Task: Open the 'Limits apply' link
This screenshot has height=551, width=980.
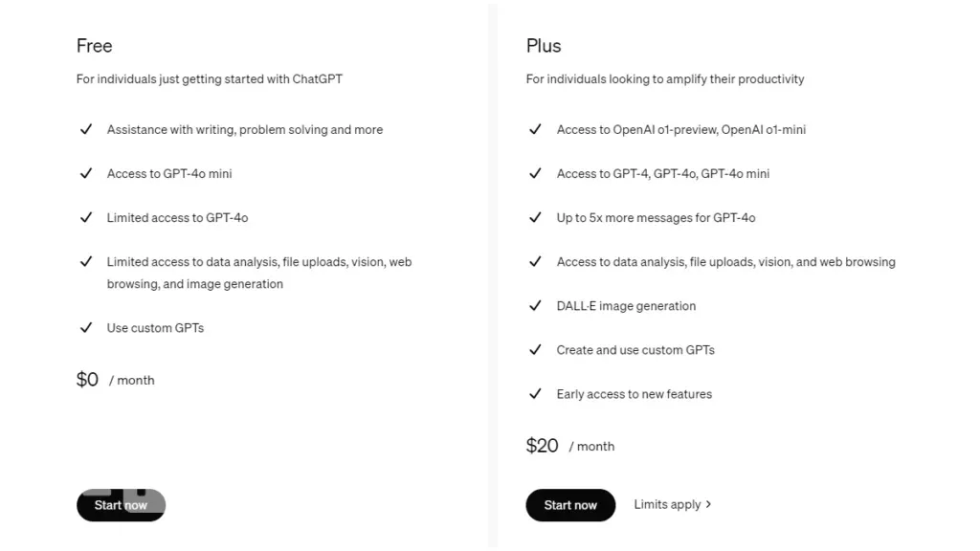Action: click(667, 504)
